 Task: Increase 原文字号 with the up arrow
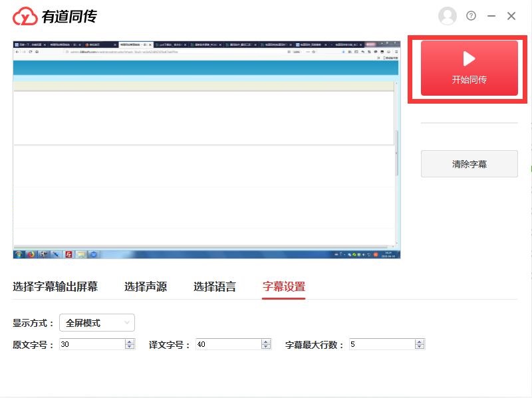point(130,342)
